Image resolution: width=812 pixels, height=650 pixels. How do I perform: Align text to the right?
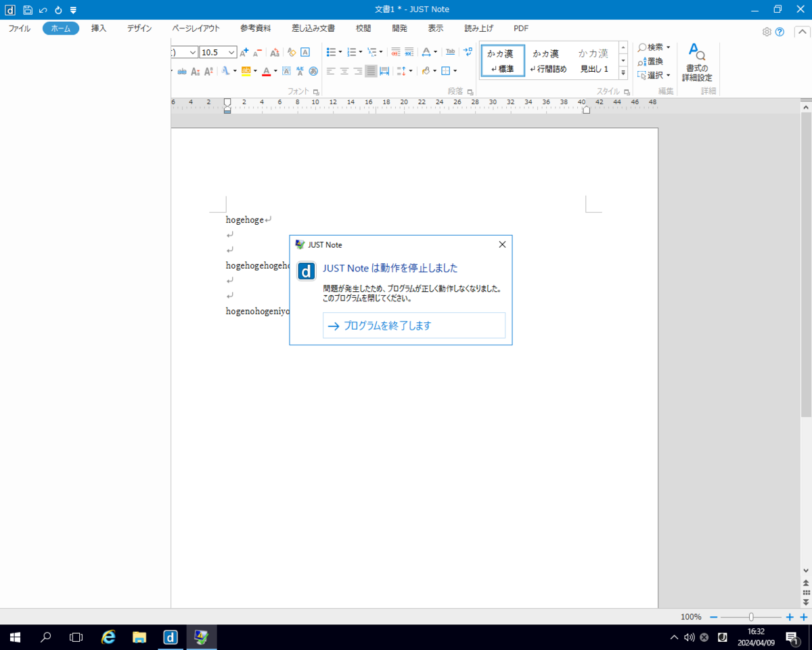(x=358, y=71)
